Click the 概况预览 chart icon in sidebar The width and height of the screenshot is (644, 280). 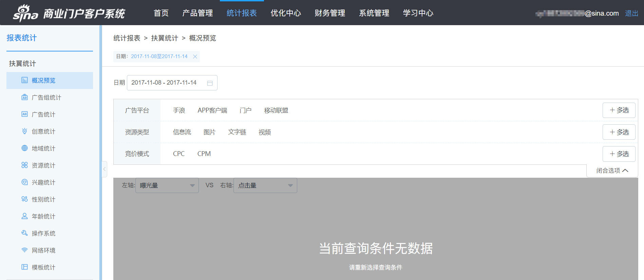(x=24, y=80)
